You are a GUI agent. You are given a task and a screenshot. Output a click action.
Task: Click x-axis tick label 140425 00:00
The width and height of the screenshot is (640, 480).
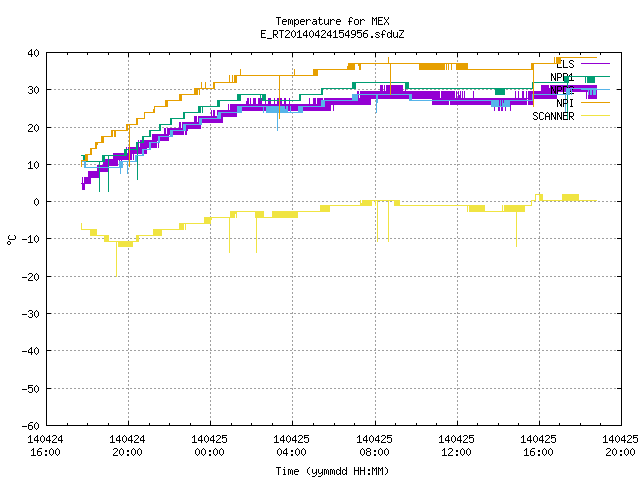point(209,446)
